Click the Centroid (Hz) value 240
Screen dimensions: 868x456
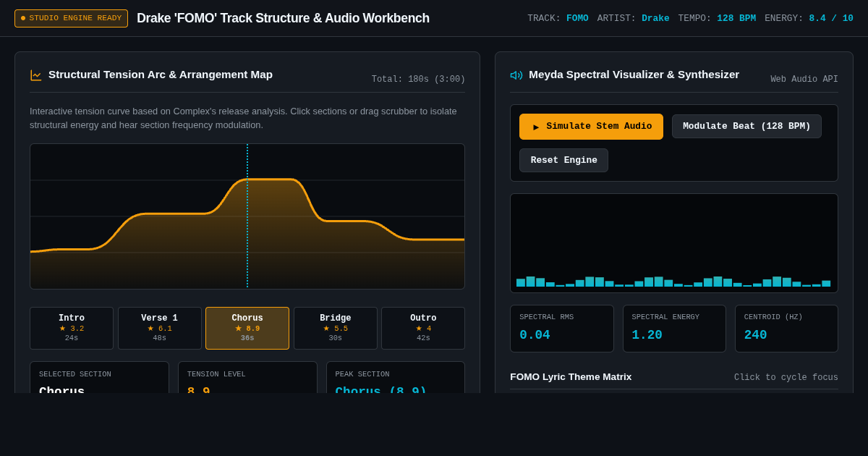coord(755,335)
